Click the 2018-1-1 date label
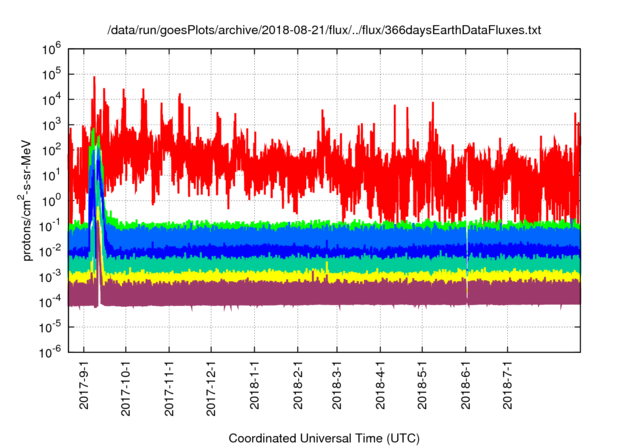640x448 pixels. 254,385
